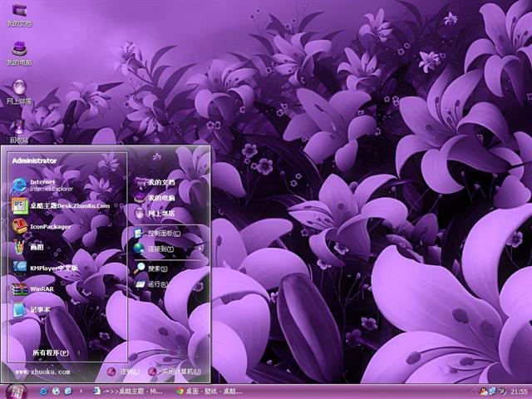The height and width of the screenshot is (399, 532).
Task: Click the network connection tray icon
Action: coord(492,392)
